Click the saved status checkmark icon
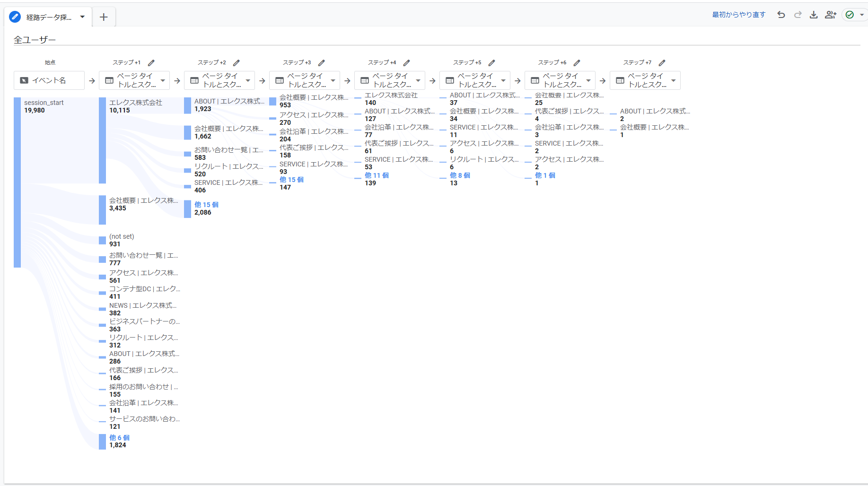 pyautogui.click(x=850, y=15)
